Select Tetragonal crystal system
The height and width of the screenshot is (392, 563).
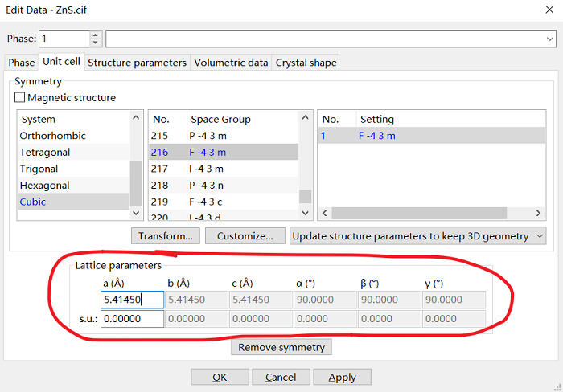(x=45, y=153)
